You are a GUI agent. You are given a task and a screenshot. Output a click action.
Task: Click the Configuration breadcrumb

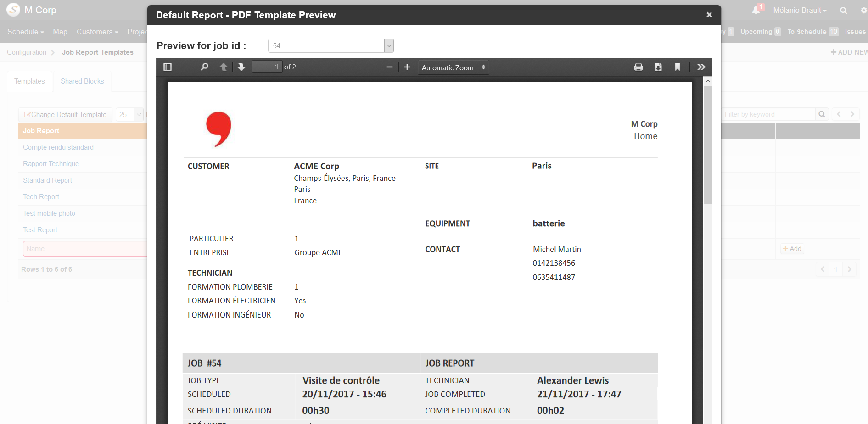[27, 52]
